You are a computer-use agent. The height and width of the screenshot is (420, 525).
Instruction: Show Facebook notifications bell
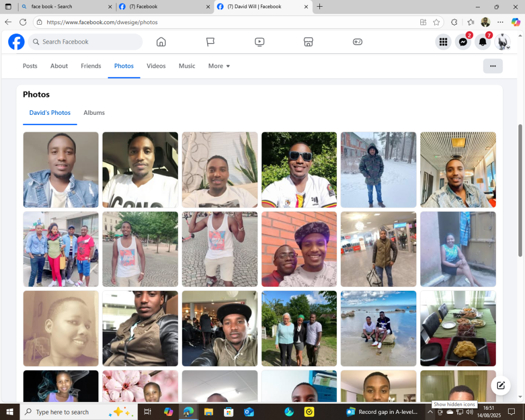[482, 42]
